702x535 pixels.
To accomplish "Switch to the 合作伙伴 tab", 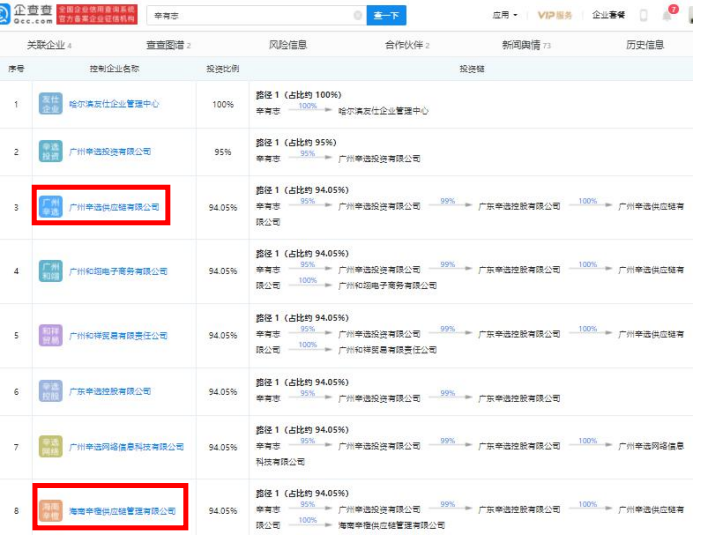I will tap(407, 45).
